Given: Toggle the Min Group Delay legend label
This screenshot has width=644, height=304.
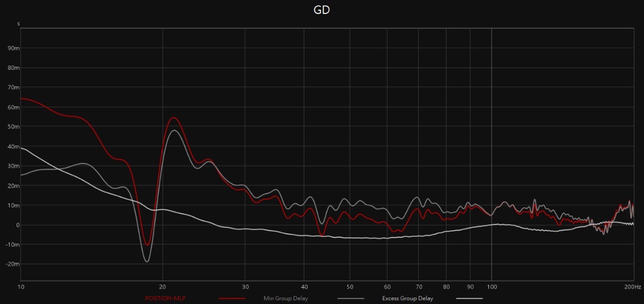Looking at the screenshot, I should (286, 299).
